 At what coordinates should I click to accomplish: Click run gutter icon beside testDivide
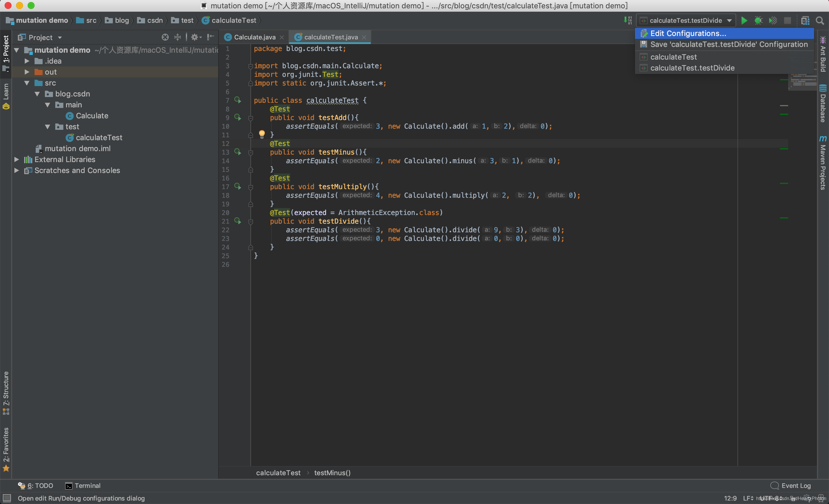coord(237,221)
